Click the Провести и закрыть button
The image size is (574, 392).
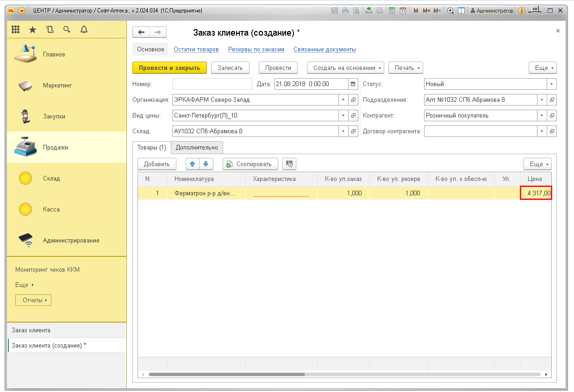coord(169,68)
